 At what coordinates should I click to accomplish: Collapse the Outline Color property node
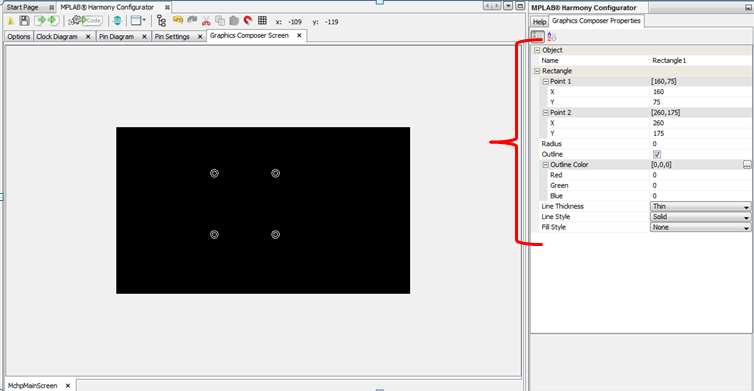coord(546,164)
